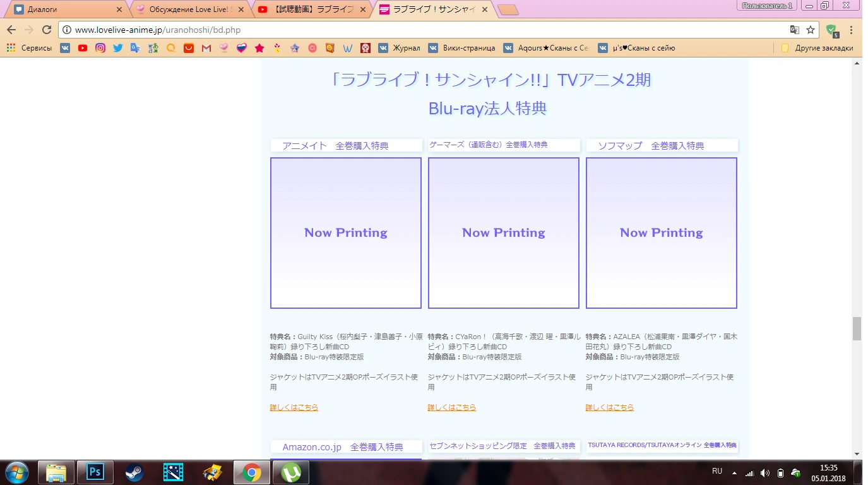Open the Chrome three-dot menu

click(852, 30)
